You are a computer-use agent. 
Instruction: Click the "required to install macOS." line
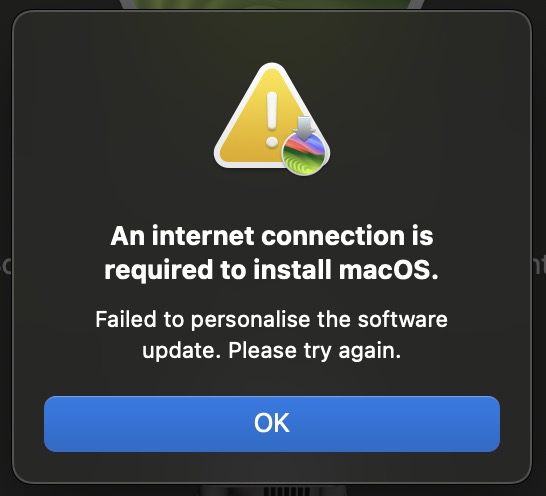[272, 269]
